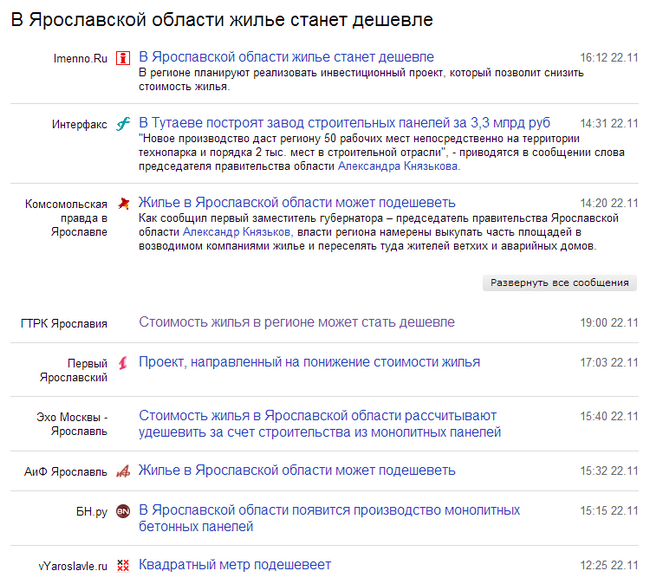
Task: Click source name 'Комсомольская правда в Ярославле'
Action: 66,218
